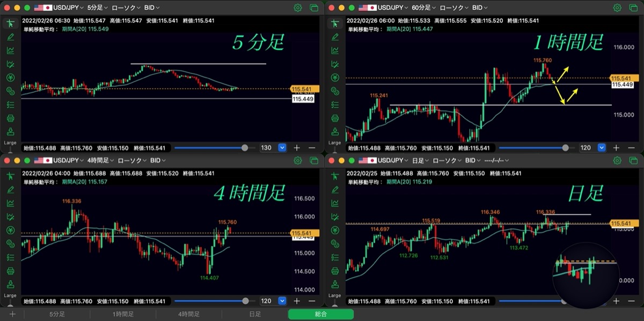Switch to the 1時間足 bottom tab
Viewport: 644px width, 321px height.
coord(123,314)
